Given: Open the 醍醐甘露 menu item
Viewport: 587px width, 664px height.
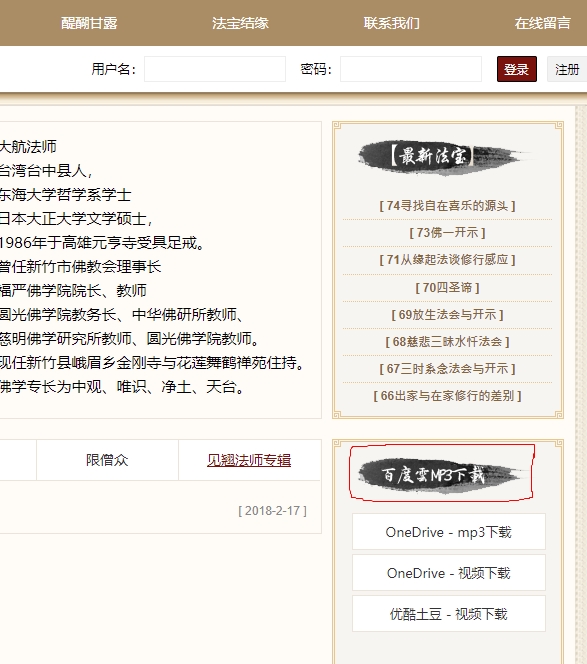Looking at the screenshot, I should click(x=89, y=23).
